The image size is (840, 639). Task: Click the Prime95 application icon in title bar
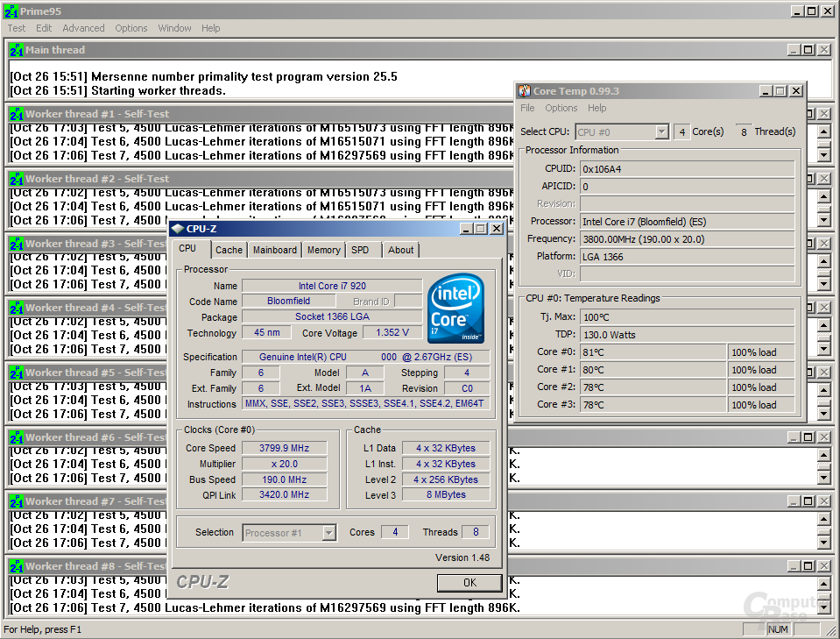click(11, 11)
